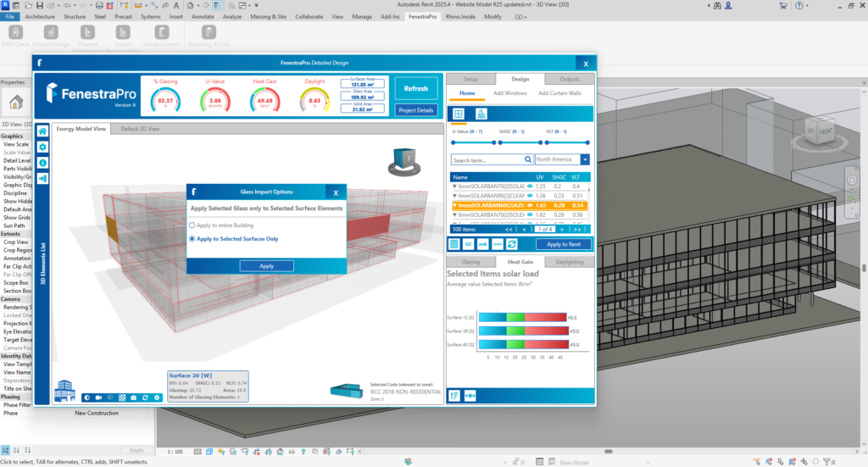
Task: Open the Analyze ribbon tab
Action: (x=232, y=17)
